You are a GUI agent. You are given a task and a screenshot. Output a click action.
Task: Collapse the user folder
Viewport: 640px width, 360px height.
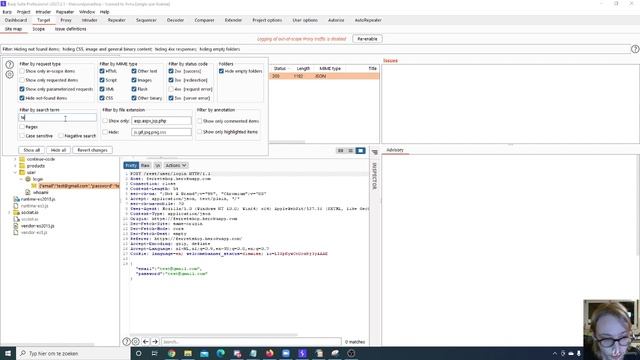click(x=16, y=173)
